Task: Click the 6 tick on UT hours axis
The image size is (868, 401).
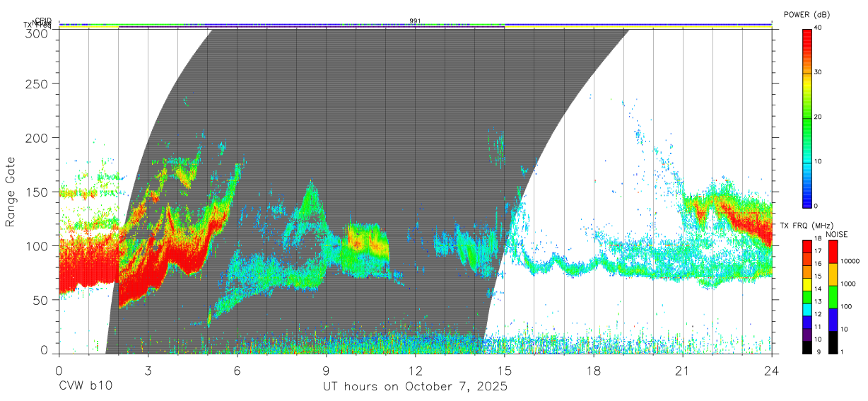Action: (237, 370)
